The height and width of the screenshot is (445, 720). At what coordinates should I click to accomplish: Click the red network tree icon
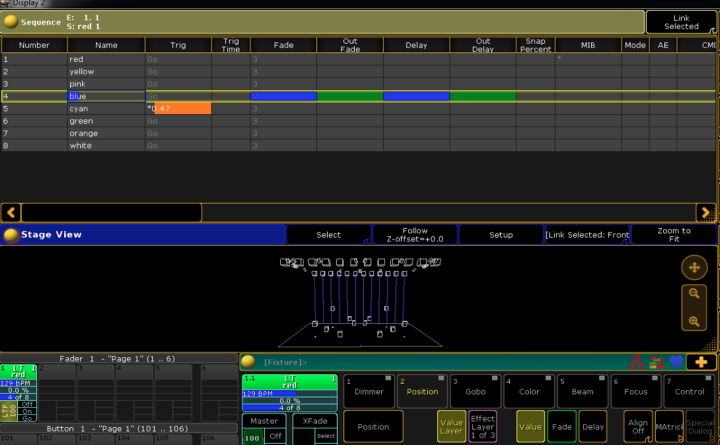[x=636, y=362]
